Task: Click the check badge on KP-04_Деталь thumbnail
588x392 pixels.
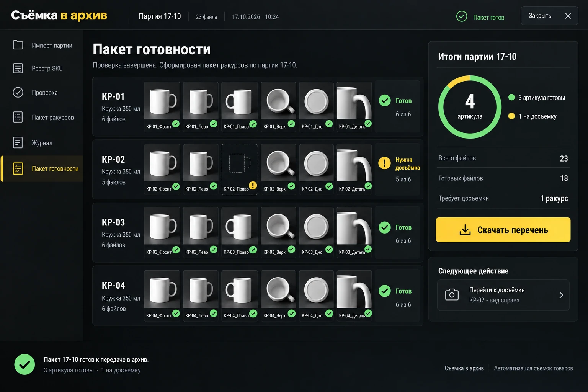Action: click(x=368, y=313)
